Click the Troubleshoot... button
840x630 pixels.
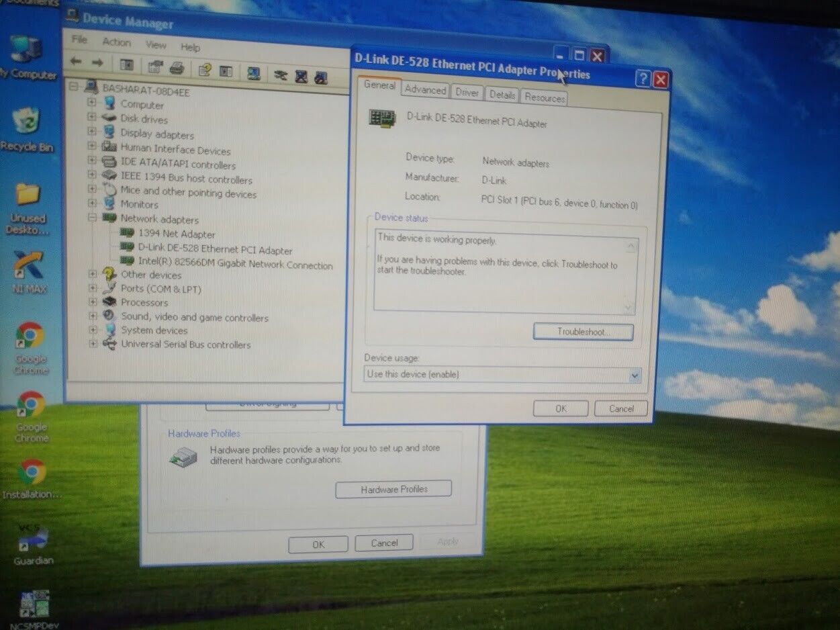point(583,332)
